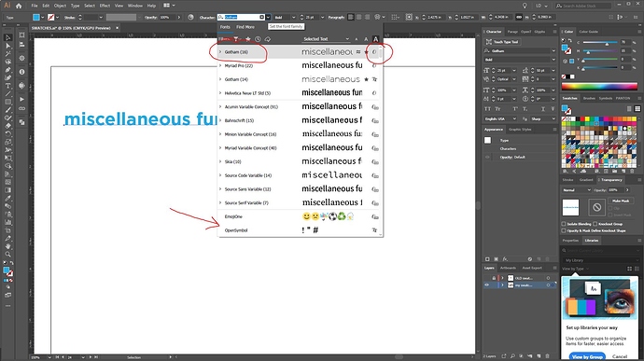This screenshot has height=361, width=644.
Task: Open the Selected Text sample dropdown
Action: (326, 39)
